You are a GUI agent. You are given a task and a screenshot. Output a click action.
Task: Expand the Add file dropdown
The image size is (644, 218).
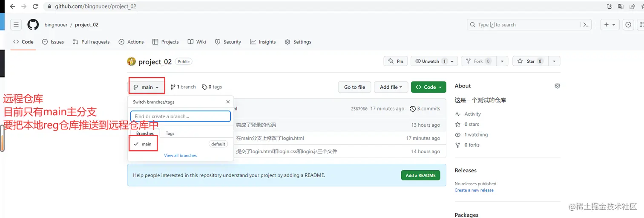(x=391, y=87)
